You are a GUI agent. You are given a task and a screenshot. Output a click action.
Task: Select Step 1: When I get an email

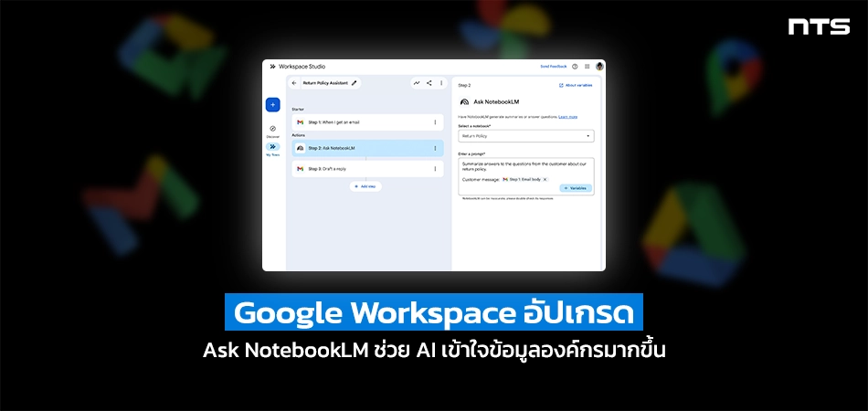pyautogui.click(x=367, y=122)
